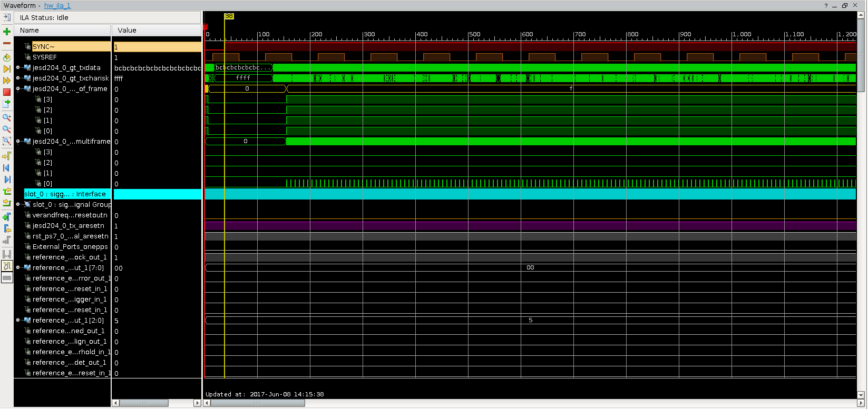Go to cursor icon

tap(7, 156)
